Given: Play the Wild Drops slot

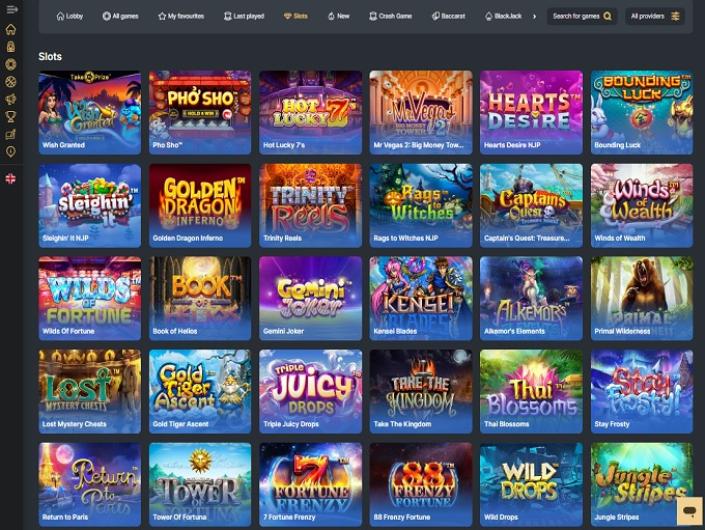Looking at the screenshot, I should click(x=531, y=484).
